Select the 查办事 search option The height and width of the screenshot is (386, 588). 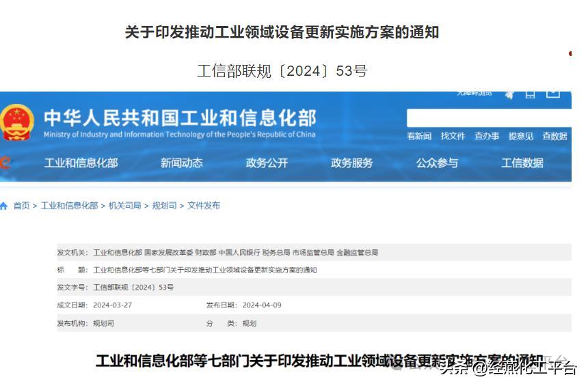click(x=487, y=136)
